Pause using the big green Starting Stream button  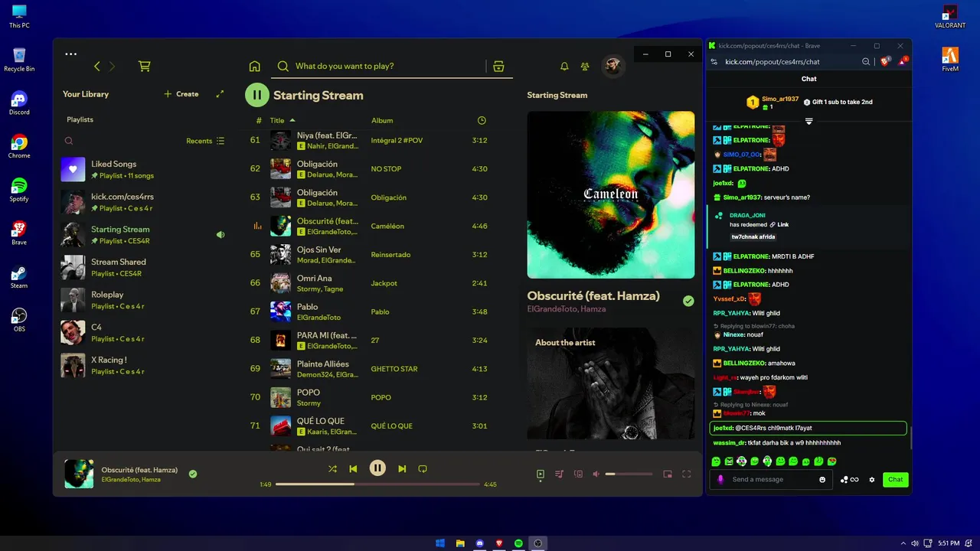coord(256,95)
